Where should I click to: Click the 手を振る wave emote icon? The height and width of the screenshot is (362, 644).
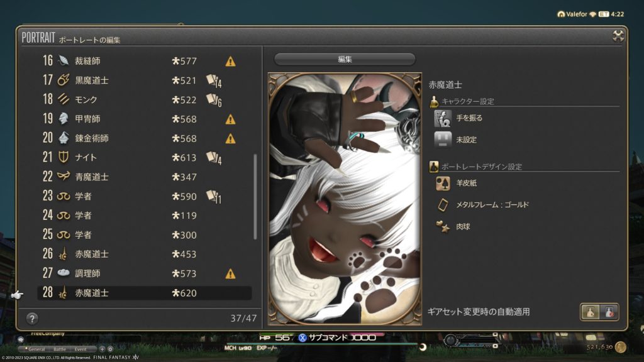point(443,118)
